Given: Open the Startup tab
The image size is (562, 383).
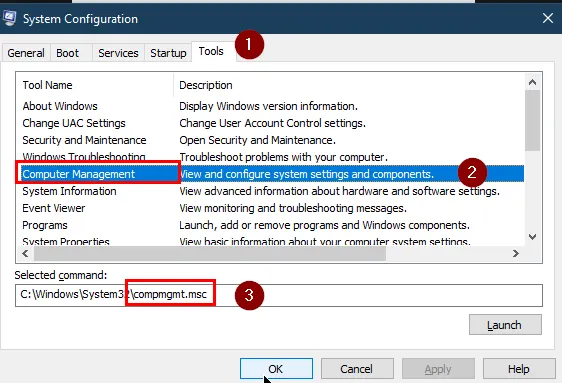Looking at the screenshot, I should [168, 53].
